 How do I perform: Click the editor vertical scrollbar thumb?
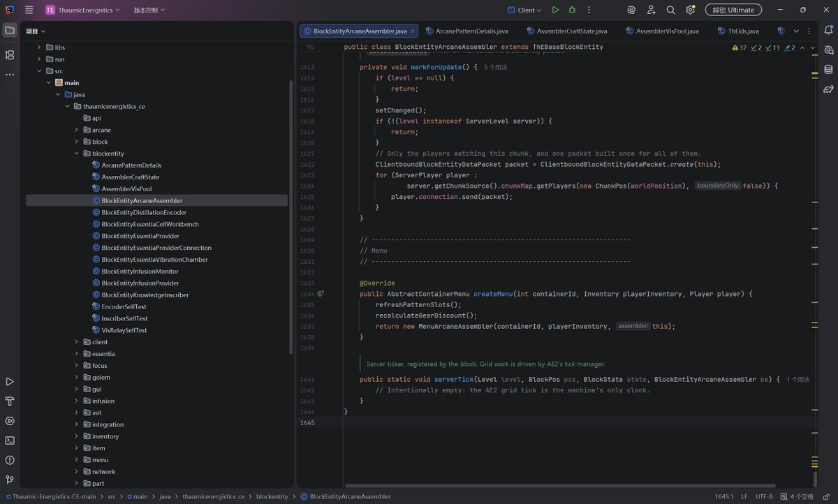pos(814,479)
